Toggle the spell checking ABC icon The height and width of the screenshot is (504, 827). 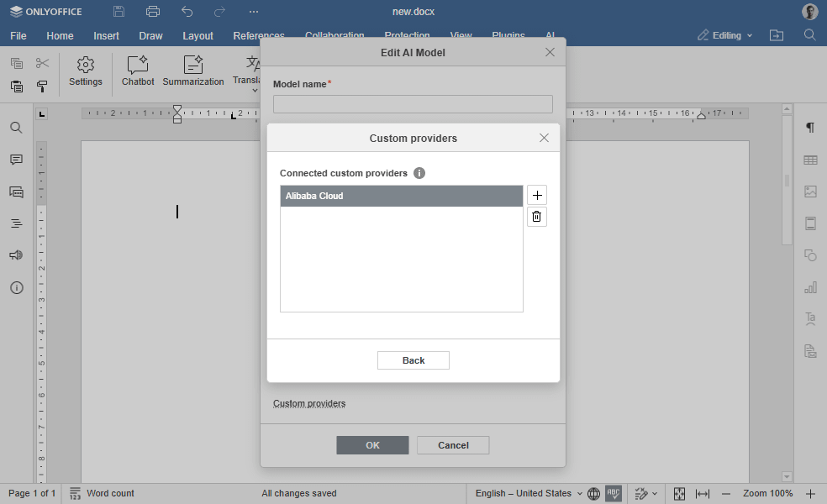click(x=614, y=493)
